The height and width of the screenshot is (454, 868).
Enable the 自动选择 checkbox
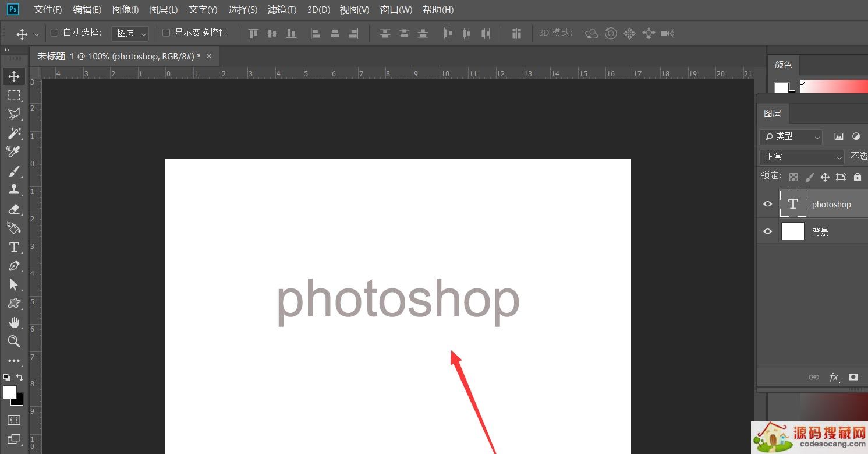coord(55,33)
